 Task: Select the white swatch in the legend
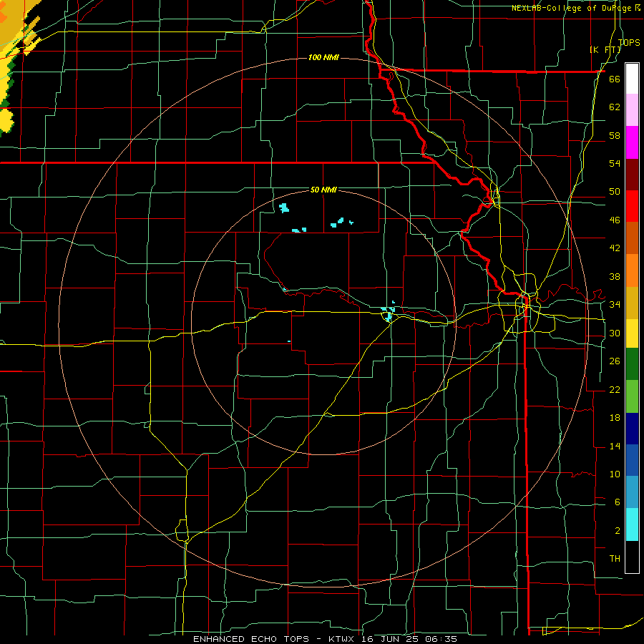(632, 79)
